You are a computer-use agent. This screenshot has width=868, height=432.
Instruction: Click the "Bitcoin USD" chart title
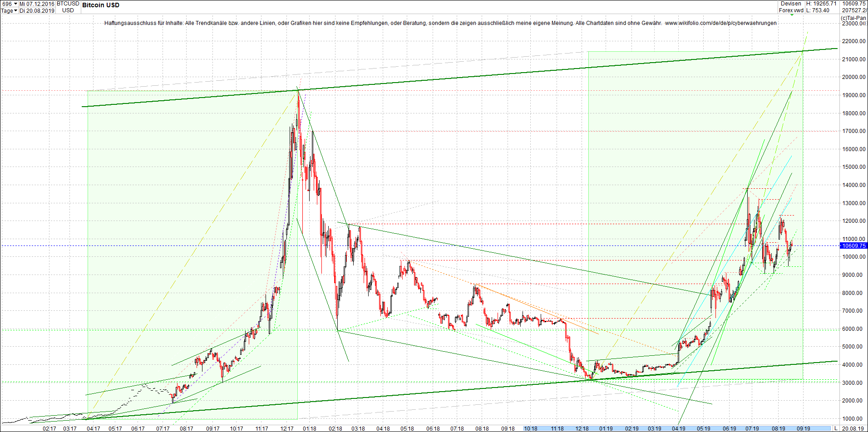tap(100, 5)
